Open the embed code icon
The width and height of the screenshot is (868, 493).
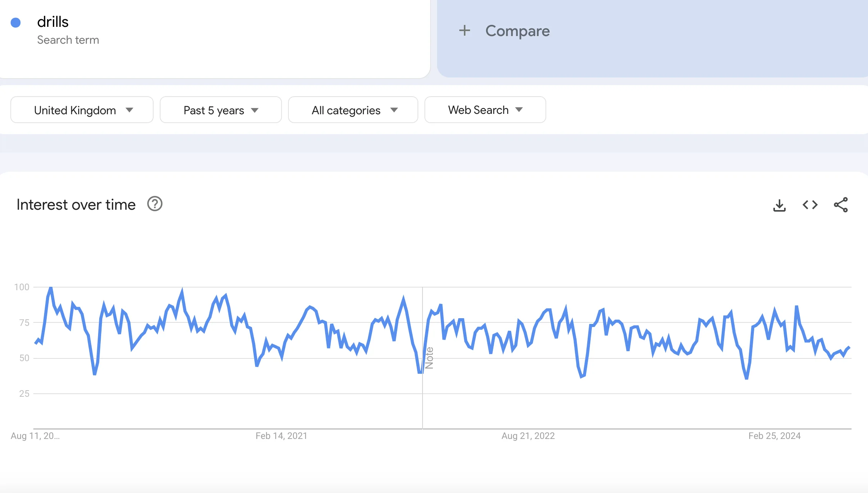tap(810, 205)
